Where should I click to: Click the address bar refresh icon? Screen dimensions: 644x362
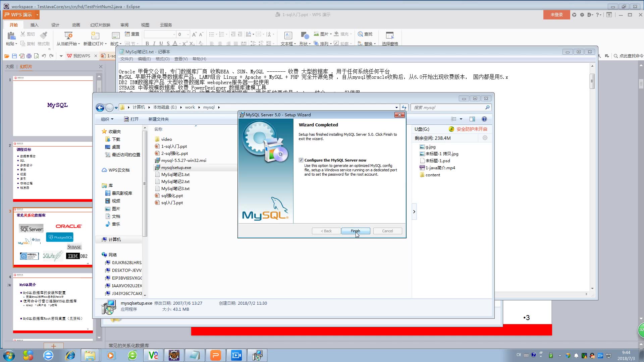[404, 108]
